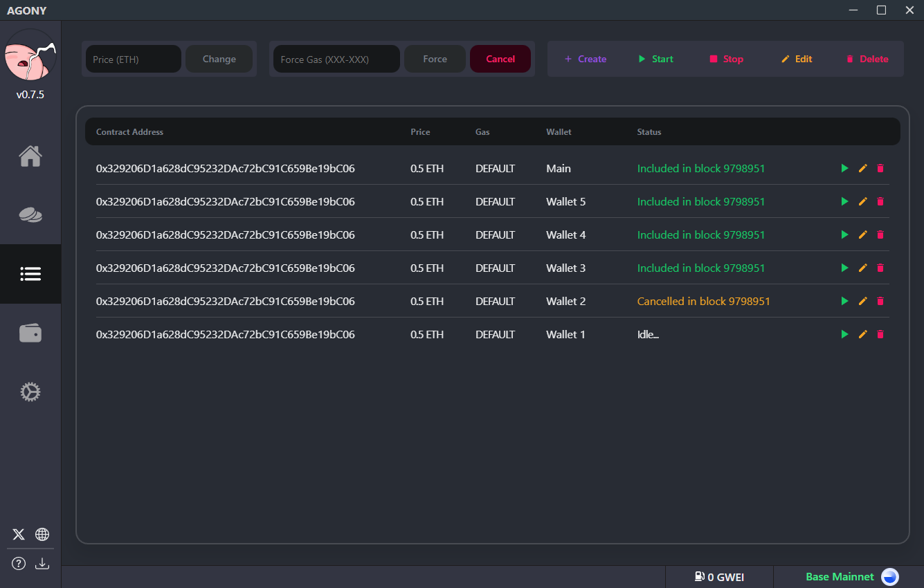
Task: Open the settings gear in sidebar
Action: tap(30, 392)
